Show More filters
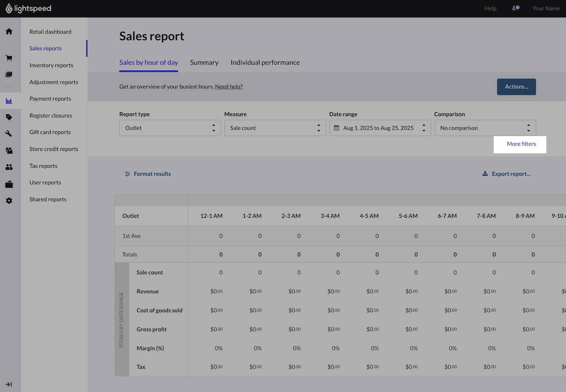This screenshot has height=392, width=566. coord(522,144)
